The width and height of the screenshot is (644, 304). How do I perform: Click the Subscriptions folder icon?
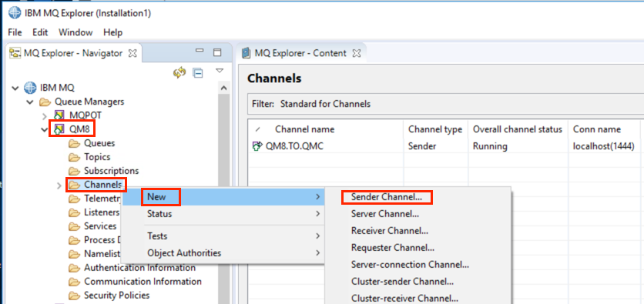point(74,171)
